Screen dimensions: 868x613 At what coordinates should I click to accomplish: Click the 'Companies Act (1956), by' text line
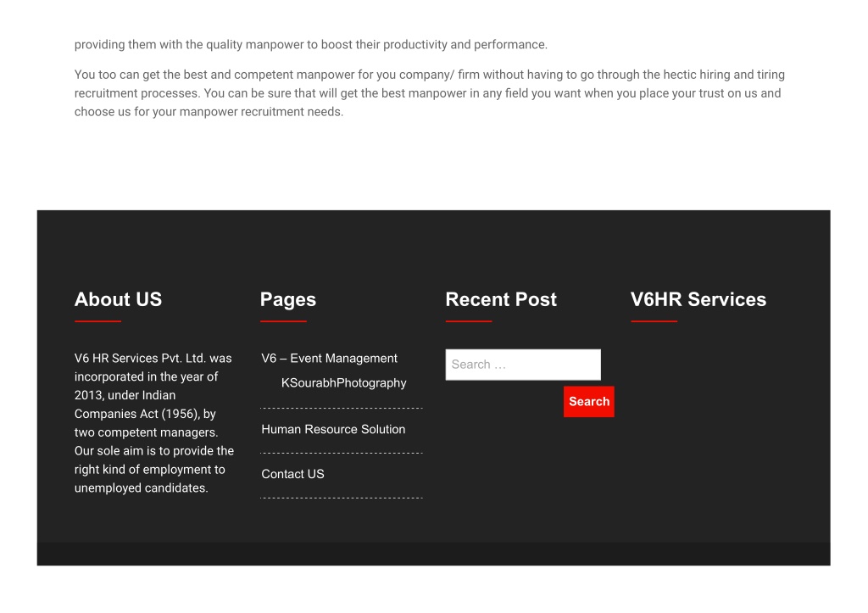(145, 414)
